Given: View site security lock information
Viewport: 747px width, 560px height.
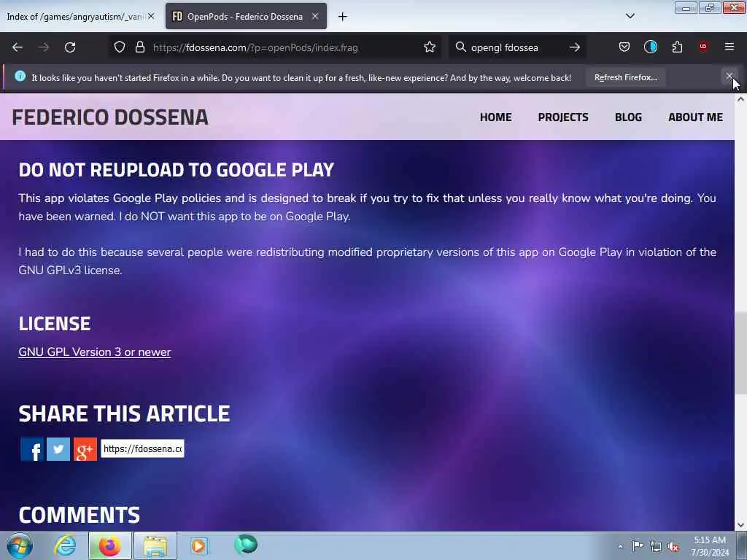Looking at the screenshot, I should (139, 47).
